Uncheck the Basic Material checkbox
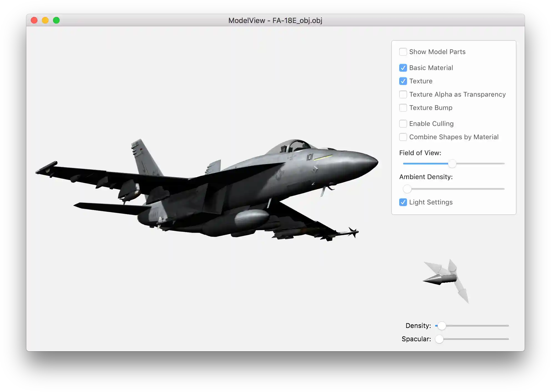The image size is (551, 392). point(403,68)
